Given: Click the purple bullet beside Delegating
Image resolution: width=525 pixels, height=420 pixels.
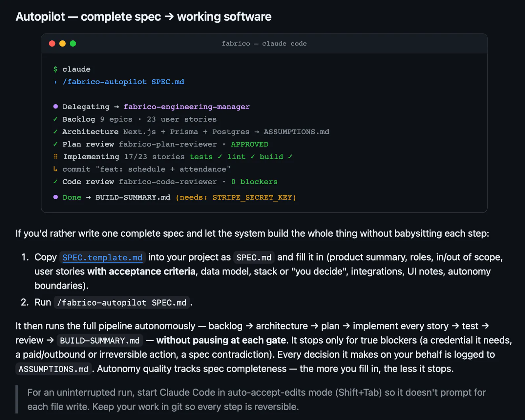Looking at the screenshot, I should [55, 107].
